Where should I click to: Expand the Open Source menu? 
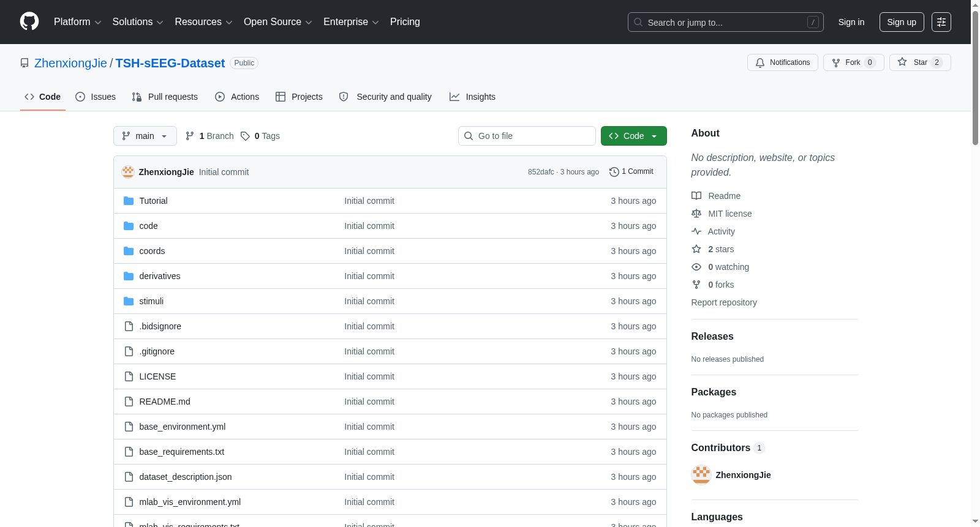pos(278,22)
